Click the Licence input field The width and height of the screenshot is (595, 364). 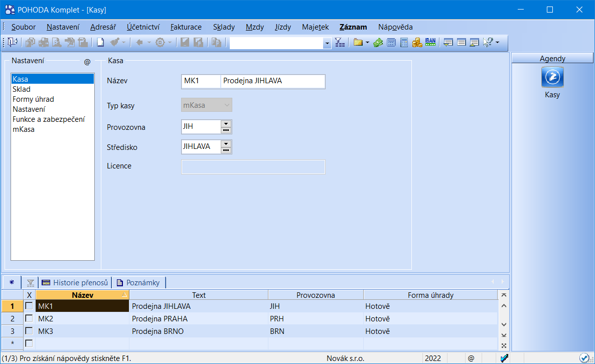tap(253, 167)
